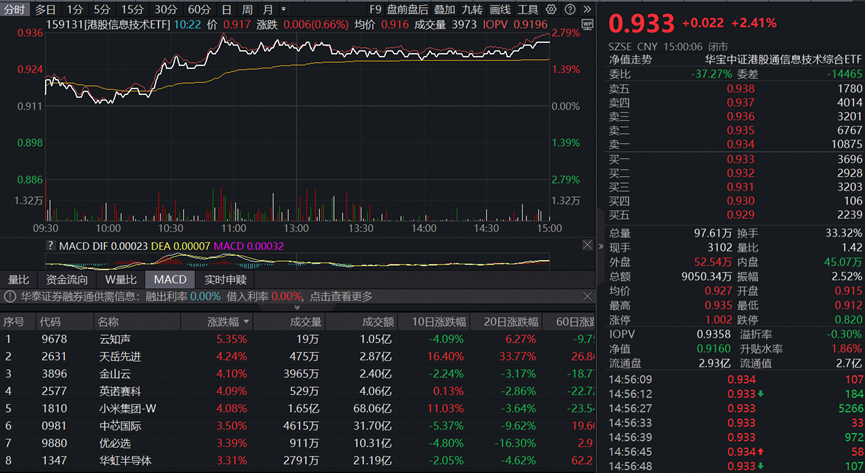Select the 画线 drawing tool
This screenshot has width=865, height=473.
(x=499, y=9)
